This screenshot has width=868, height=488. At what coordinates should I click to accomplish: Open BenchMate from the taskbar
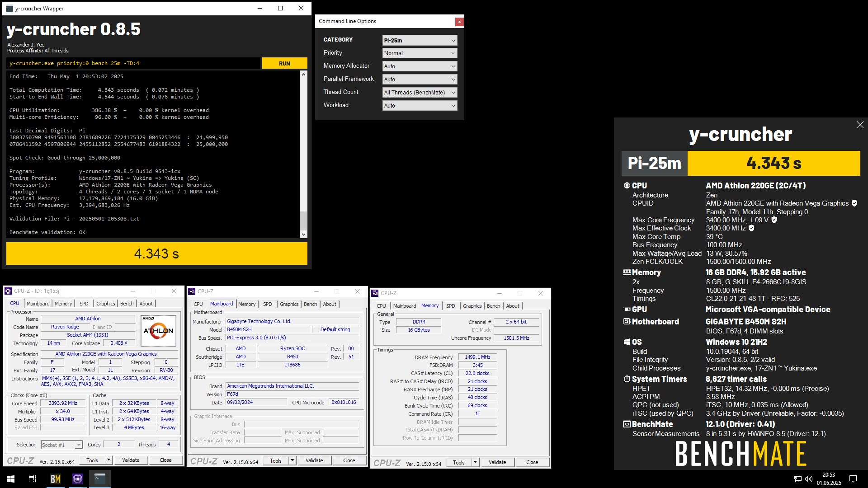click(x=56, y=479)
